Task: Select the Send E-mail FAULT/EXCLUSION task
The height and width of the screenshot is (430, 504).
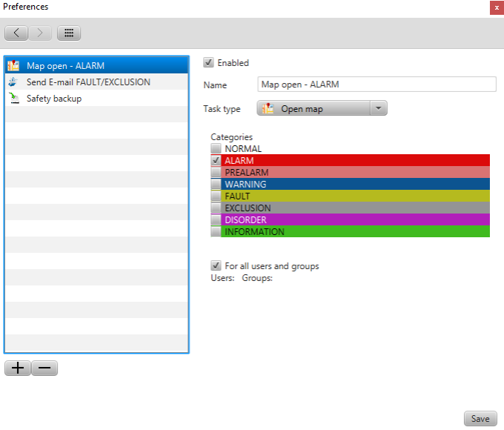Action: tap(88, 82)
